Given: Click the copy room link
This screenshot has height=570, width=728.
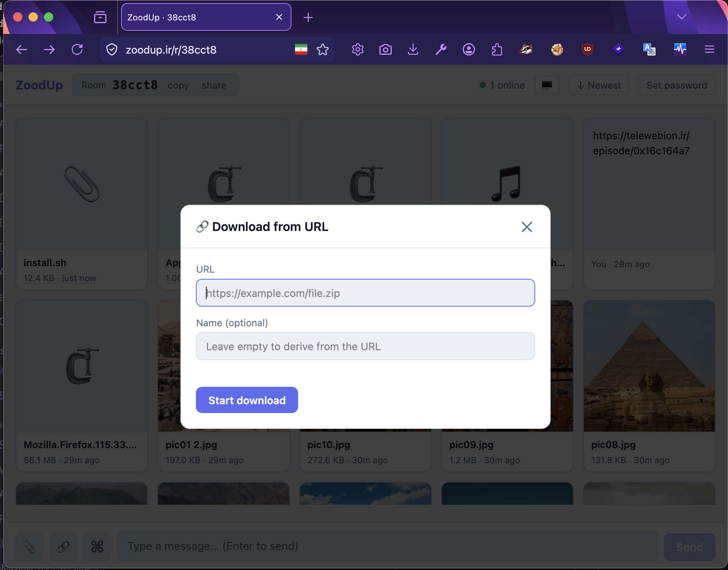Looking at the screenshot, I should 178,85.
